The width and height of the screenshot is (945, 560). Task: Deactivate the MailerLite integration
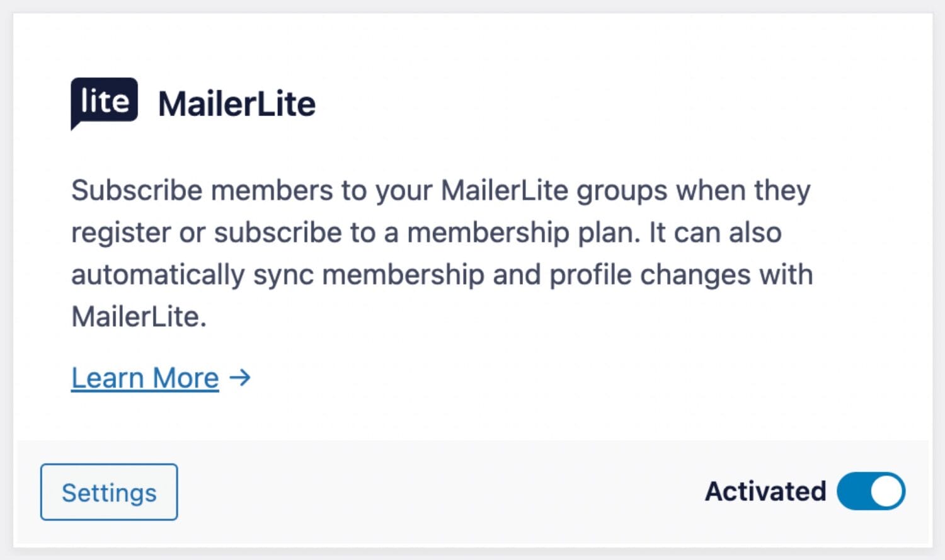871,491
